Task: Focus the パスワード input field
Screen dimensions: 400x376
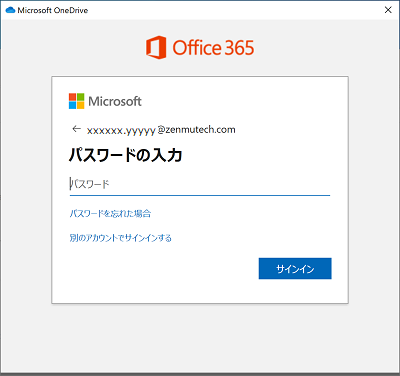Action: click(200, 184)
